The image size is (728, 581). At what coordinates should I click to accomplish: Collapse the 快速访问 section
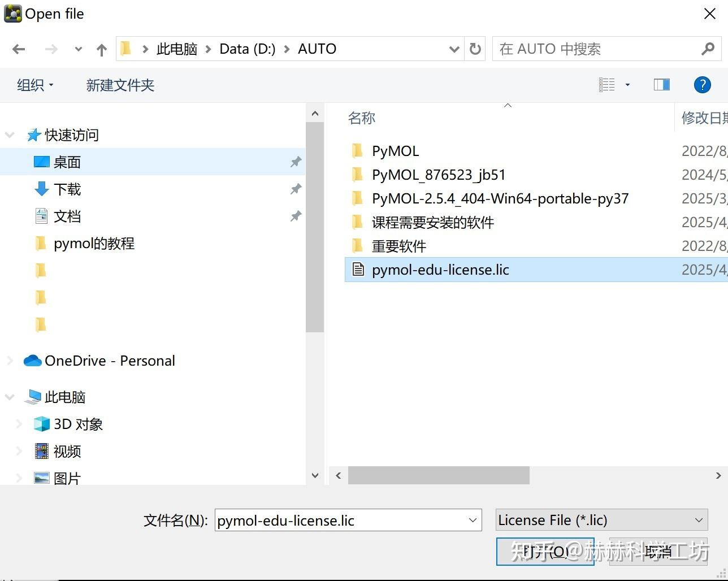pyautogui.click(x=10, y=135)
